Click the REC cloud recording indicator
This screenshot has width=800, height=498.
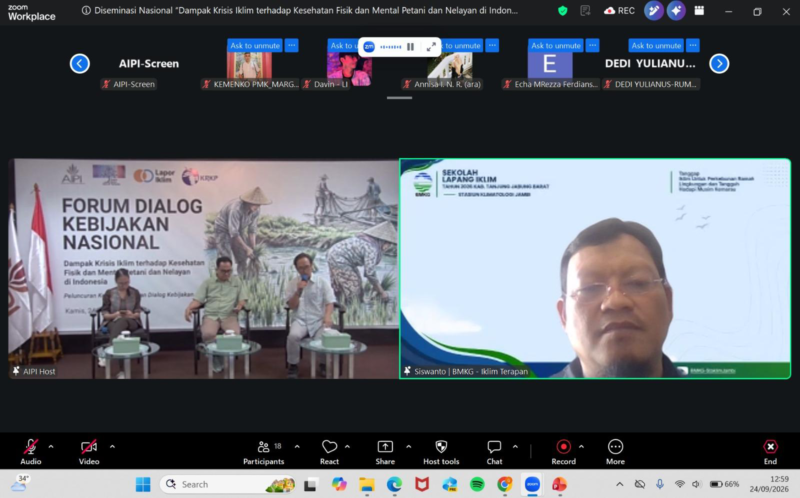619,11
